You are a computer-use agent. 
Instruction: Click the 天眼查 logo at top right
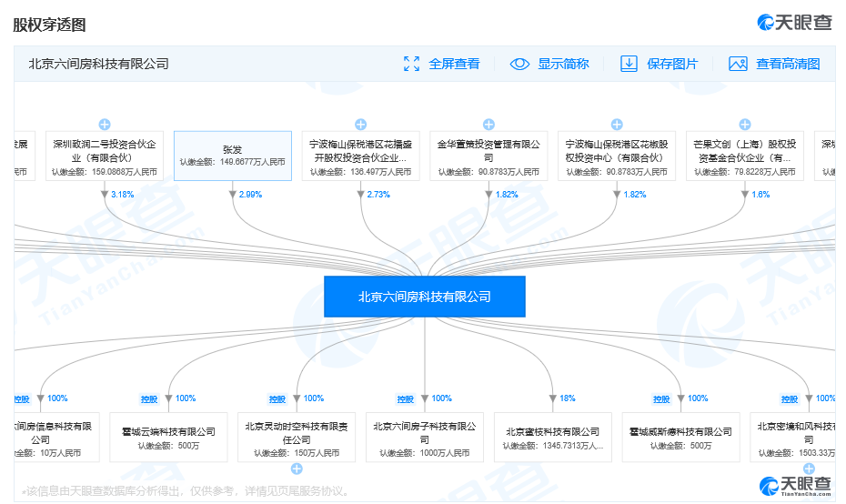[794, 23]
